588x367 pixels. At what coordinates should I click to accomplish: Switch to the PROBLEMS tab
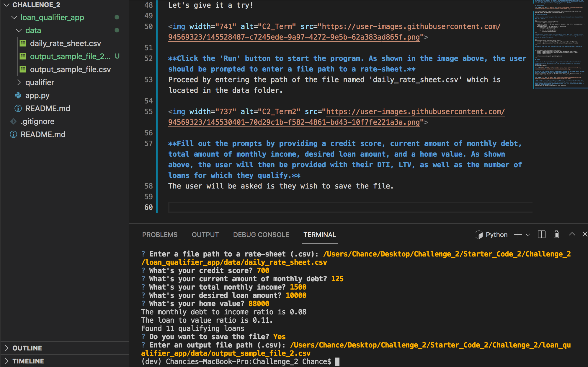160,234
